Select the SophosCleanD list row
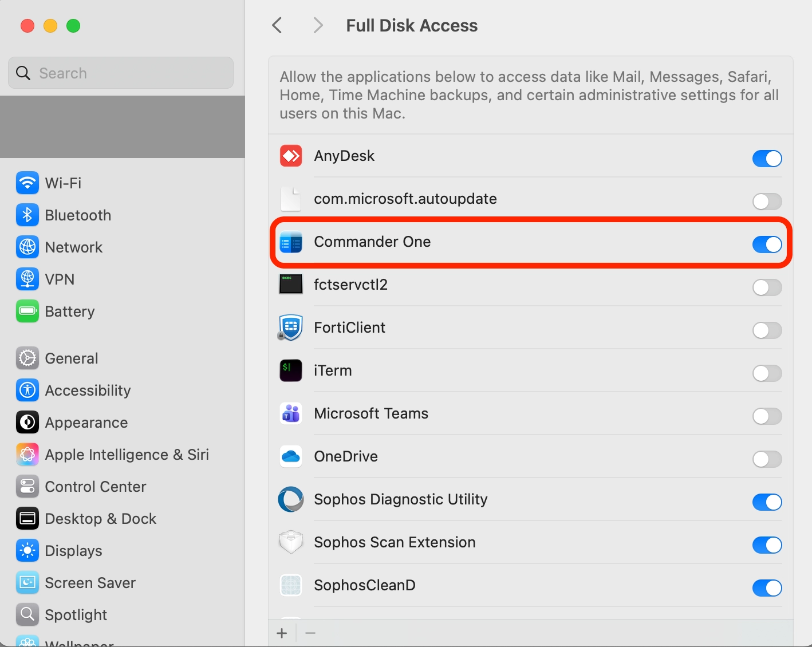Image resolution: width=812 pixels, height=647 pixels. coord(515,585)
